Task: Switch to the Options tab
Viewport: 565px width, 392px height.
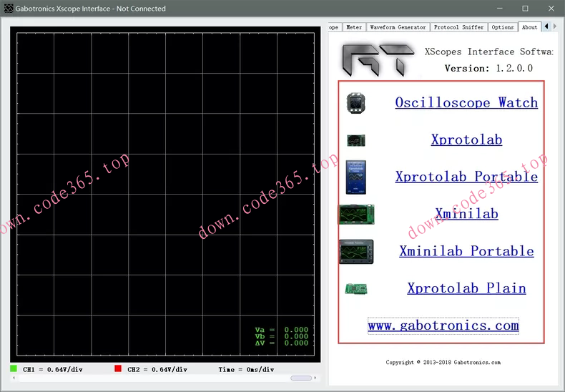Action: (502, 27)
